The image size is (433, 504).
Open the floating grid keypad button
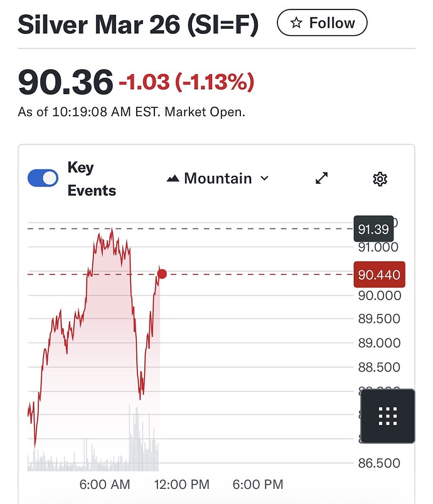pos(388,416)
